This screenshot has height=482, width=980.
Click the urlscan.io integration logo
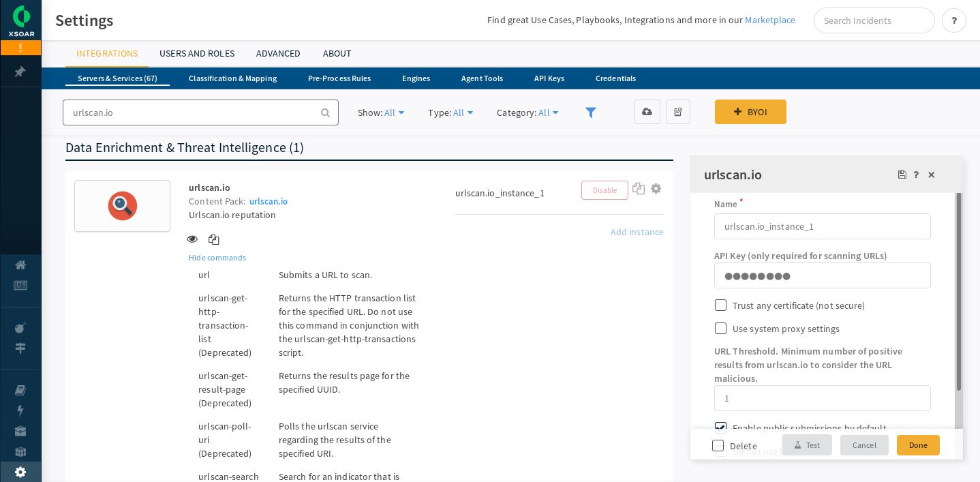[x=123, y=206]
